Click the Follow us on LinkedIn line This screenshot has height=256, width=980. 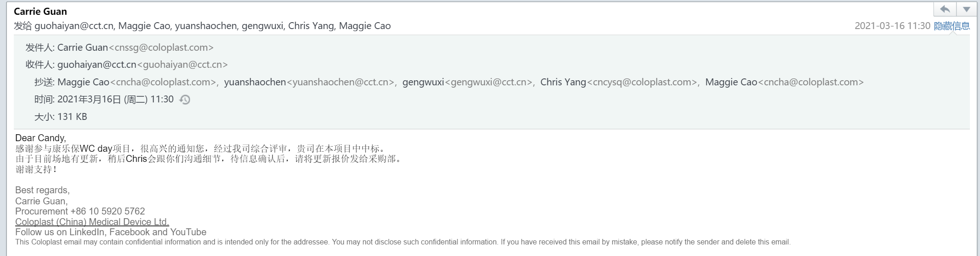coord(111,232)
